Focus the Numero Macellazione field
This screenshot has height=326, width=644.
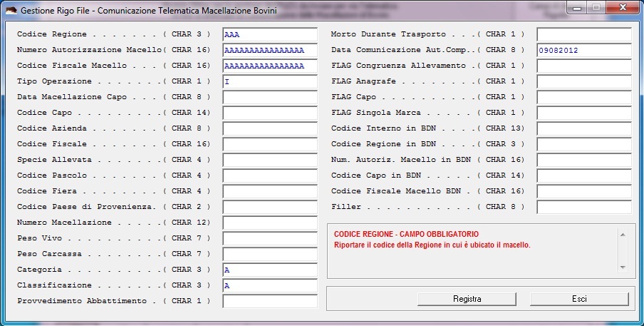pos(270,223)
